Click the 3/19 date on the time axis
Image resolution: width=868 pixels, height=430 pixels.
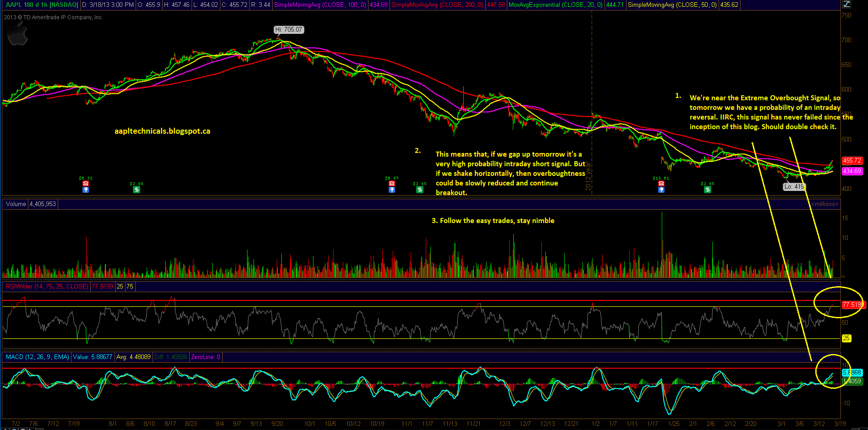pos(840,424)
